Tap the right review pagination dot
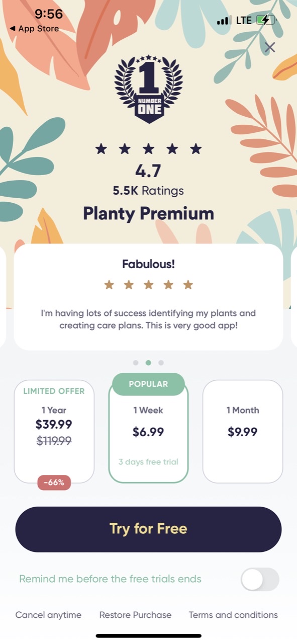The height and width of the screenshot is (644, 297). click(161, 362)
